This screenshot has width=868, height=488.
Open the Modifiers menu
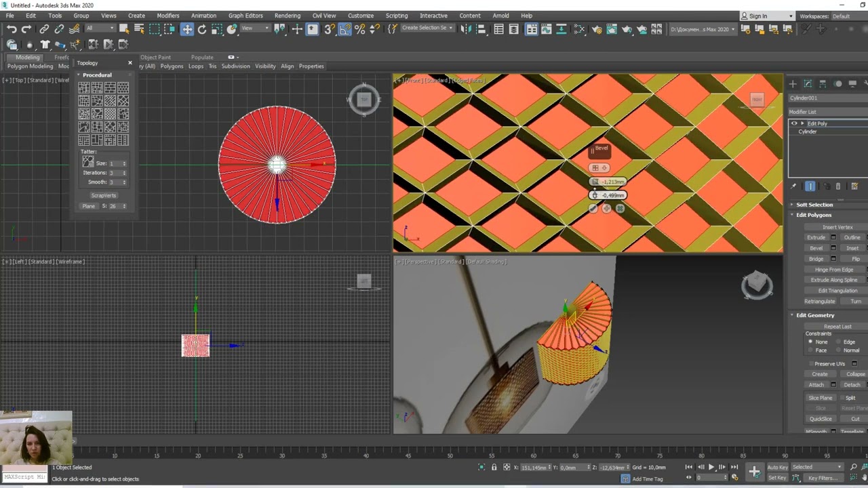[168, 16]
